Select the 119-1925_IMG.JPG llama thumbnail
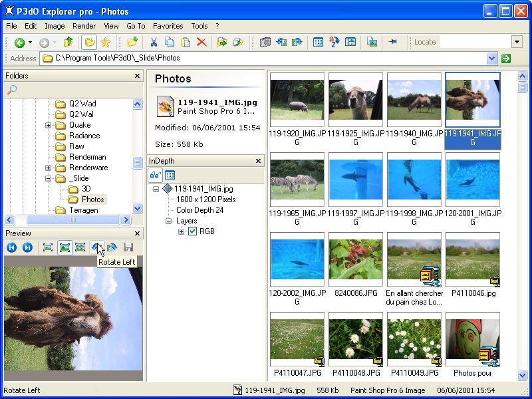This screenshot has width=532, height=399. pyautogui.click(x=356, y=99)
